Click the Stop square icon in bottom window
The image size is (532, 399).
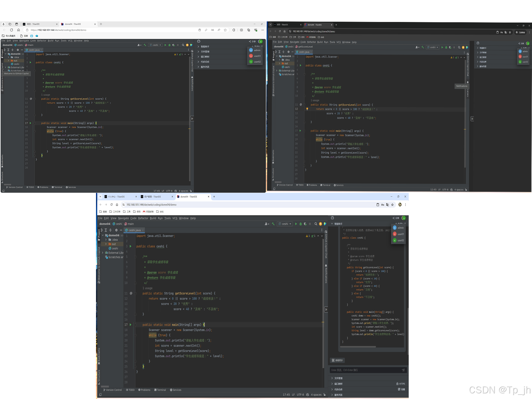click(310, 224)
